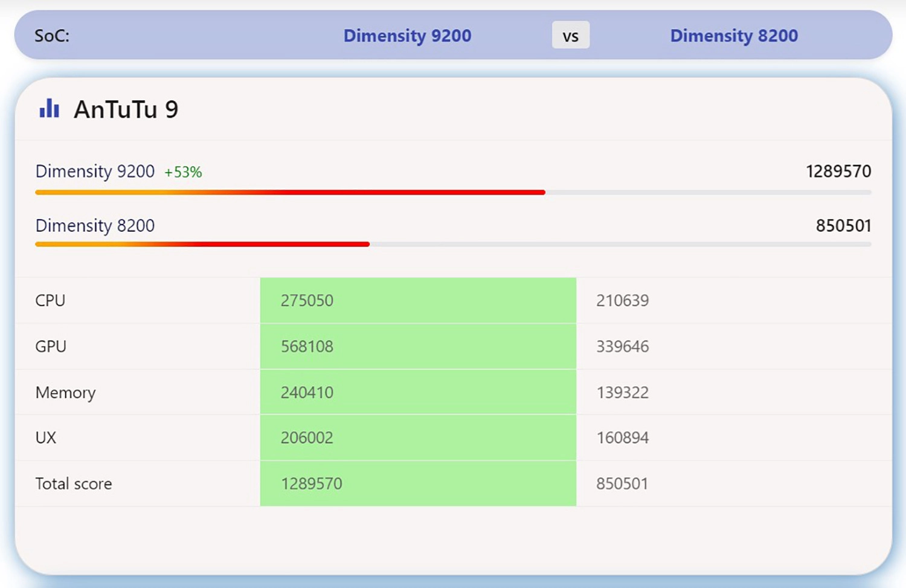Select the 850501 score above the table
The height and width of the screenshot is (588, 906).
pos(843,226)
